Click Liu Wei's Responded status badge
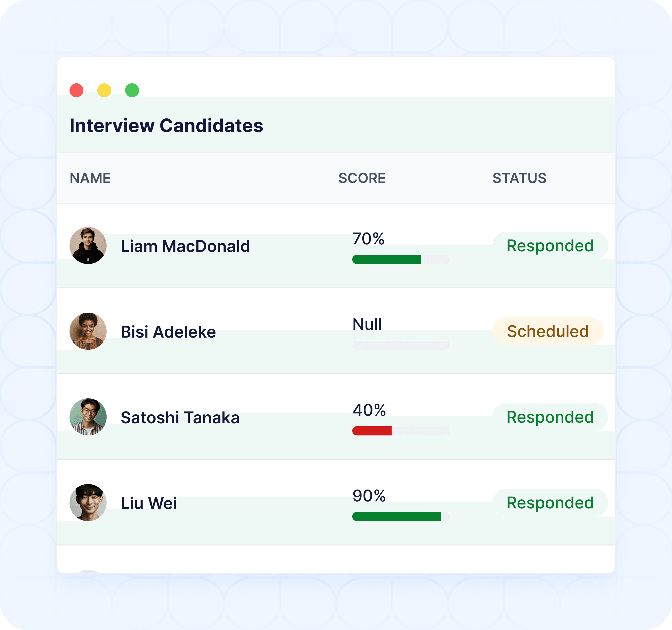Viewport: 672px width, 630px height. tap(550, 503)
